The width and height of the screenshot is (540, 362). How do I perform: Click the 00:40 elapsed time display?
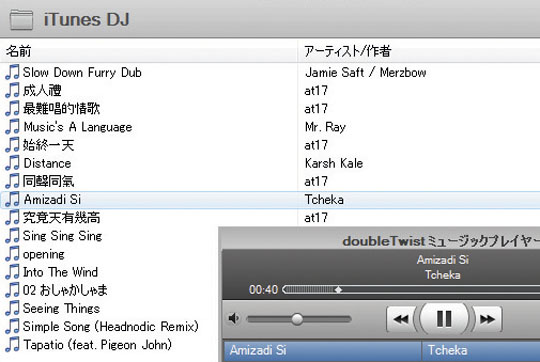coord(263,290)
